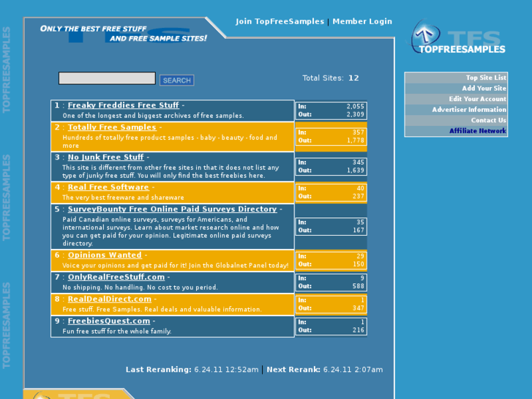The width and height of the screenshot is (532, 399).
Task: Click 'Fun free stuff for the whole family' text
Action: [x=116, y=332]
